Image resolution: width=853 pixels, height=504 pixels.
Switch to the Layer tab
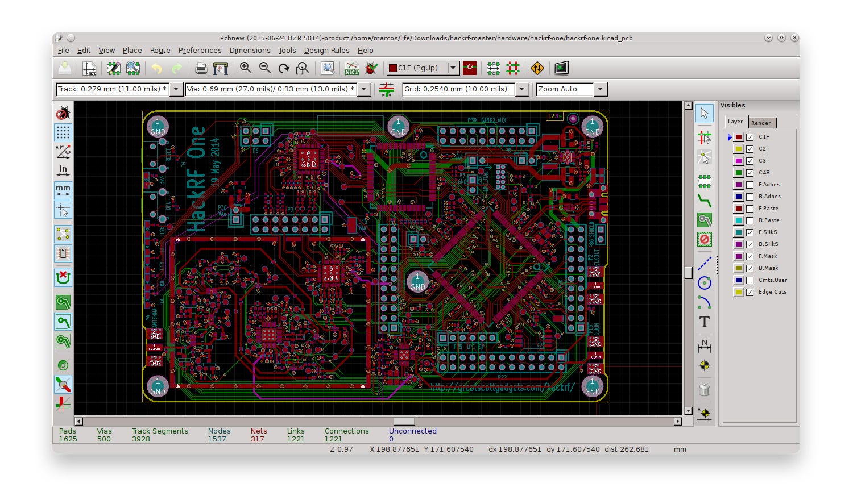[x=735, y=122]
